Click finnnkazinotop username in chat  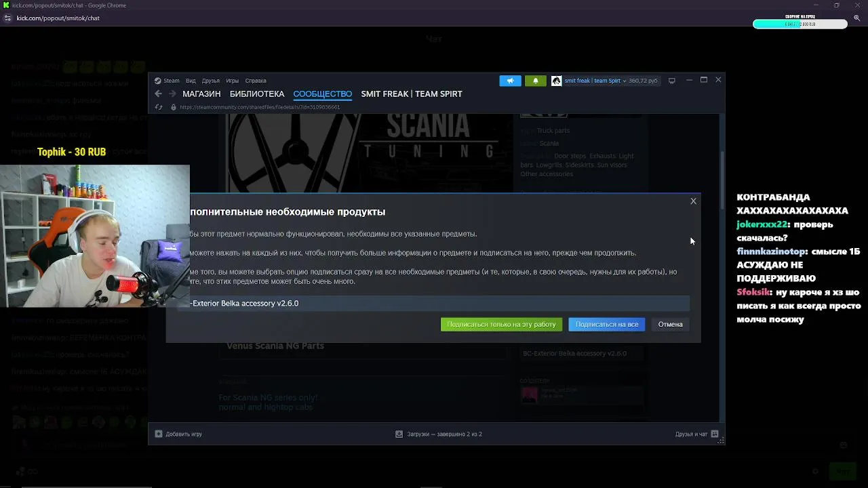772,251
